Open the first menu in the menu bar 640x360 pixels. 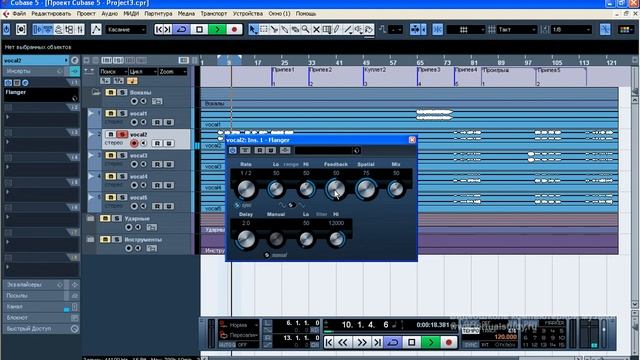coord(19,13)
